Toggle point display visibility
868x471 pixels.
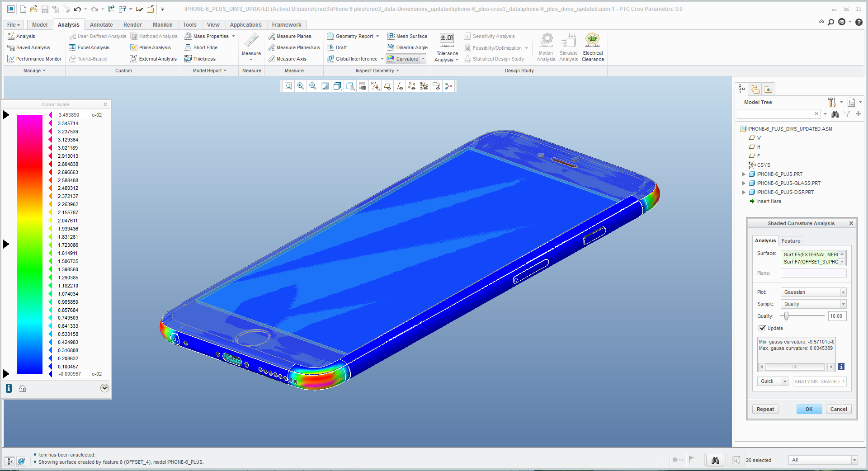tap(412, 86)
